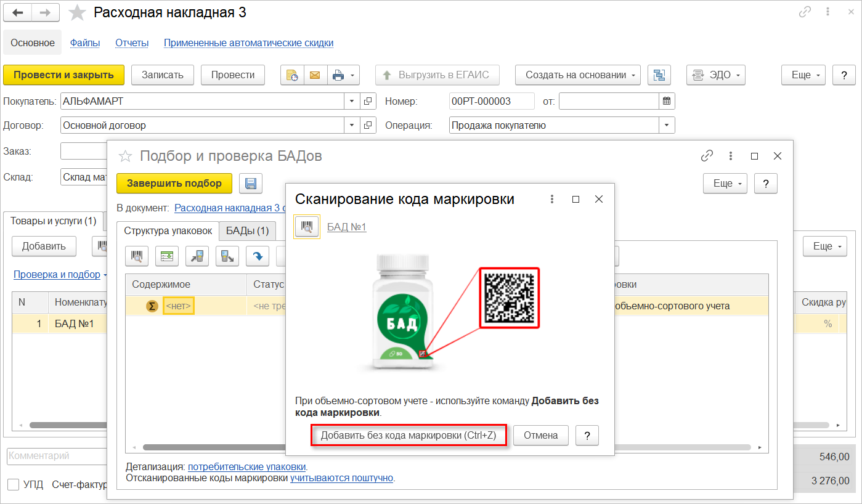Click the blue curved arrow toolbar icon
Screen dimensions: 862x504
pos(258,256)
